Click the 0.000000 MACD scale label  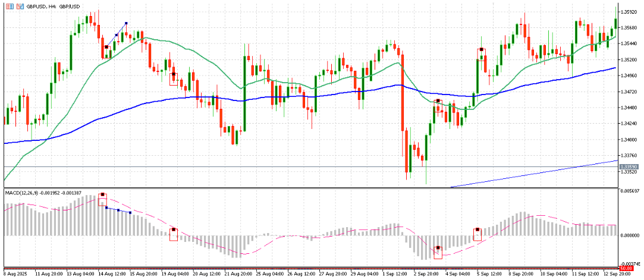(x=630, y=235)
